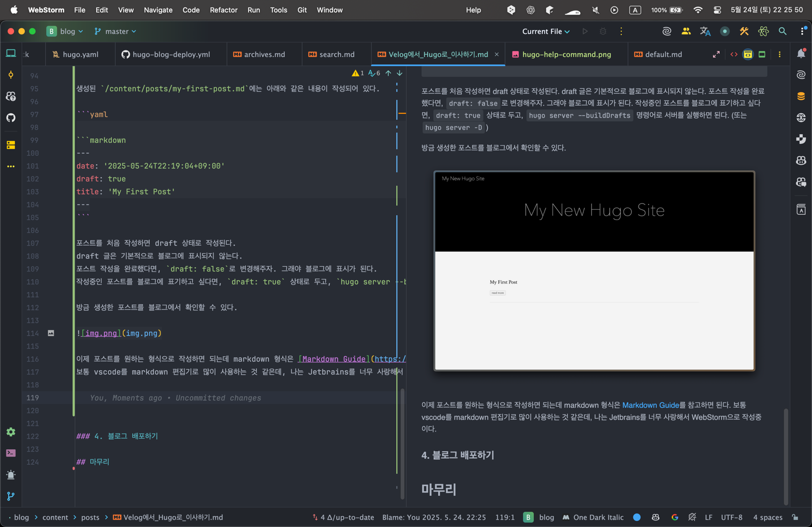Click the Blame: You annotation in status bar
This screenshot has width=812, height=527.
coord(434,517)
